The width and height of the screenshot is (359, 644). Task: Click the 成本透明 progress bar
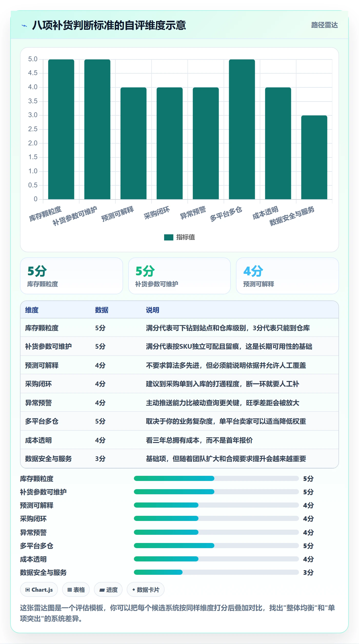pos(216,559)
